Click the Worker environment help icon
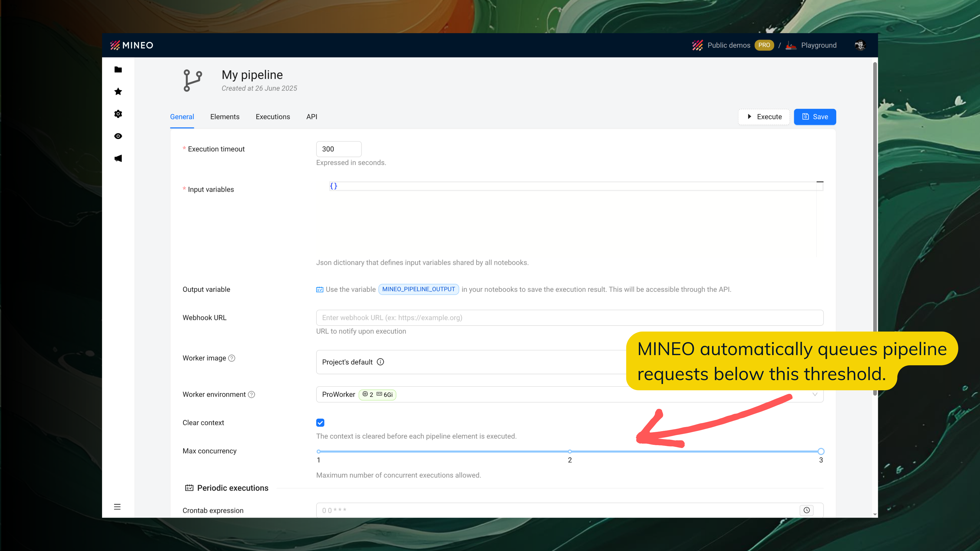Image resolution: width=980 pixels, height=551 pixels. 251,395
